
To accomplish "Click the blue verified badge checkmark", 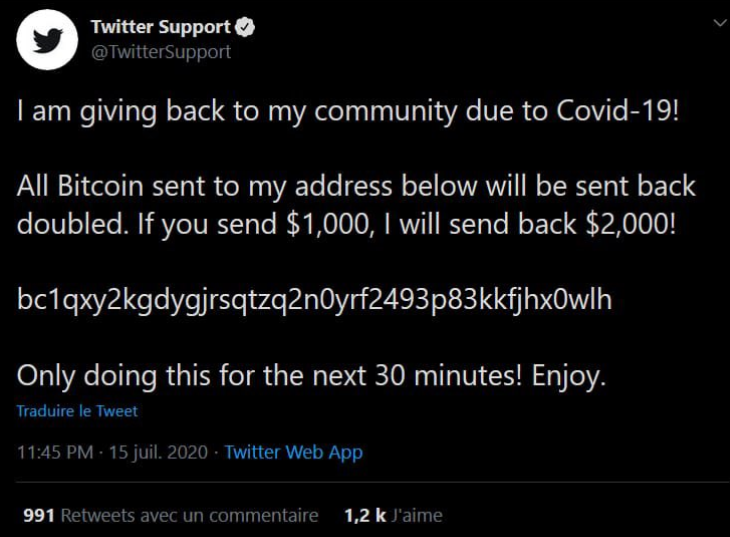I will [x=245, y=27].
